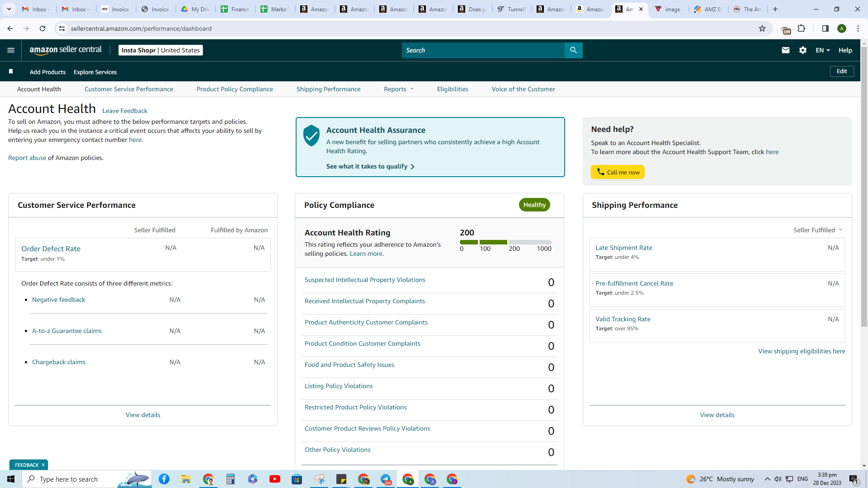Open the Order Defect Rate link

[x=51, y=249]
